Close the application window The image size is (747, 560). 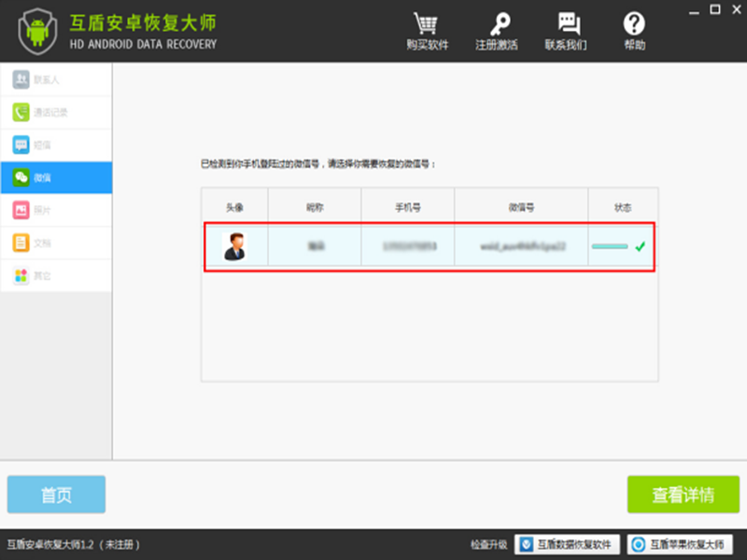737,9
